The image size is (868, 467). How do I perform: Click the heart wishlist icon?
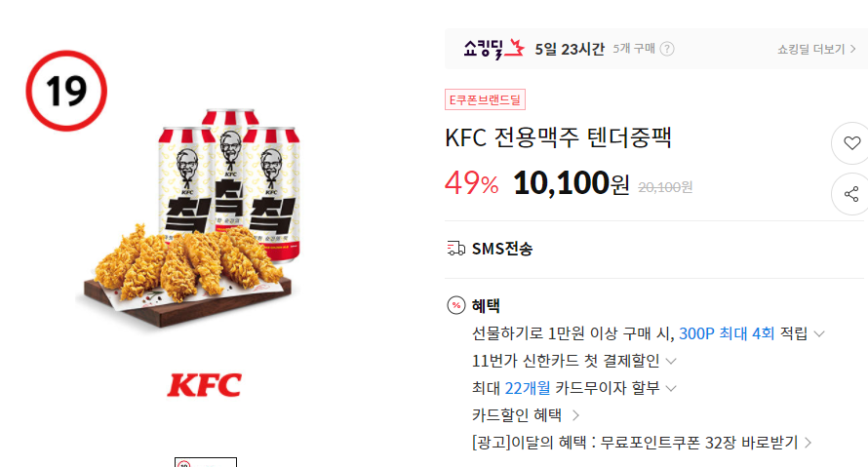tap(851, 142)
